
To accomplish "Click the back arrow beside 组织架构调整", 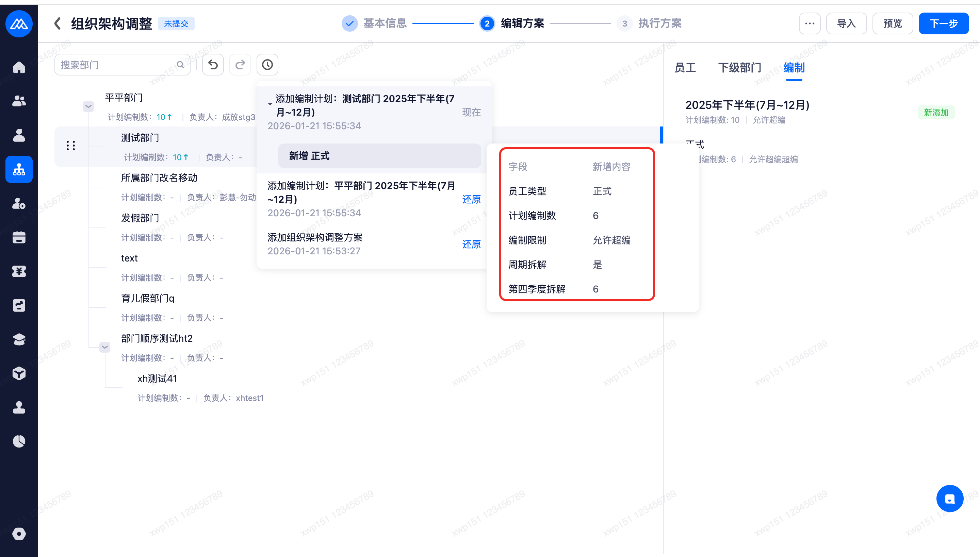I will 58,23.
